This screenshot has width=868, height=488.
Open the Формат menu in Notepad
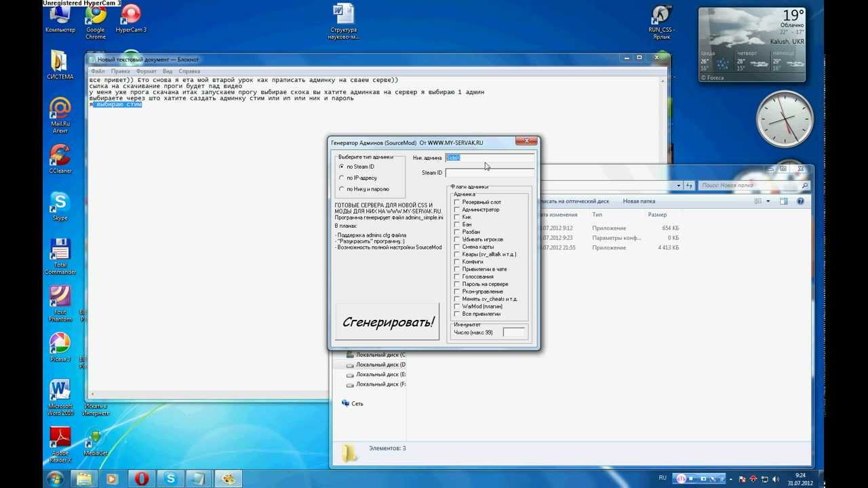(x=146, y=70)
